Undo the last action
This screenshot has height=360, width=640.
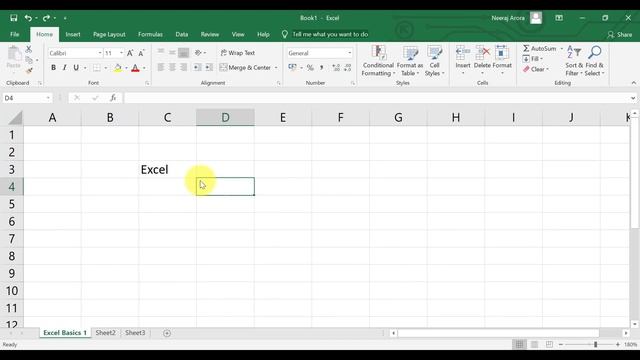[28, 18]
